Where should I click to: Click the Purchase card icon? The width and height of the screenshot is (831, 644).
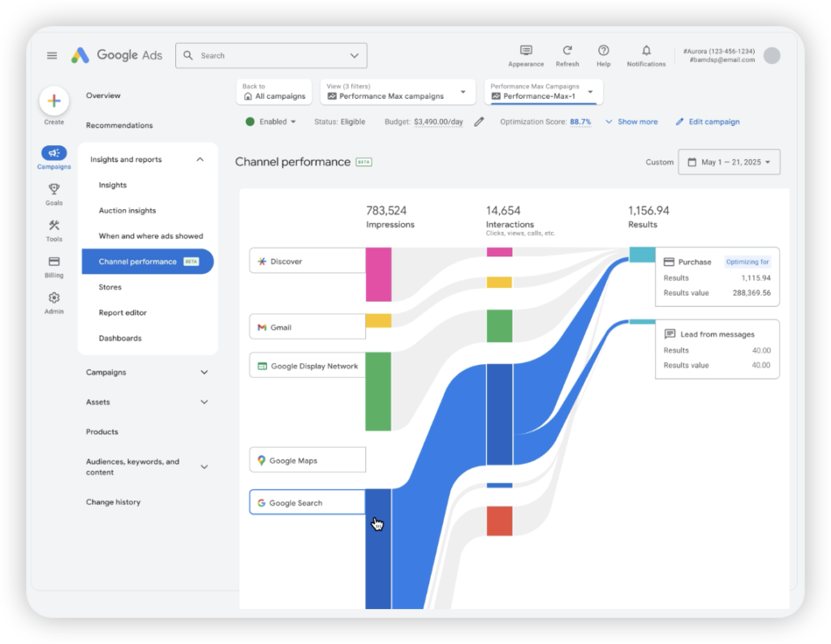[x=669, y=262]
